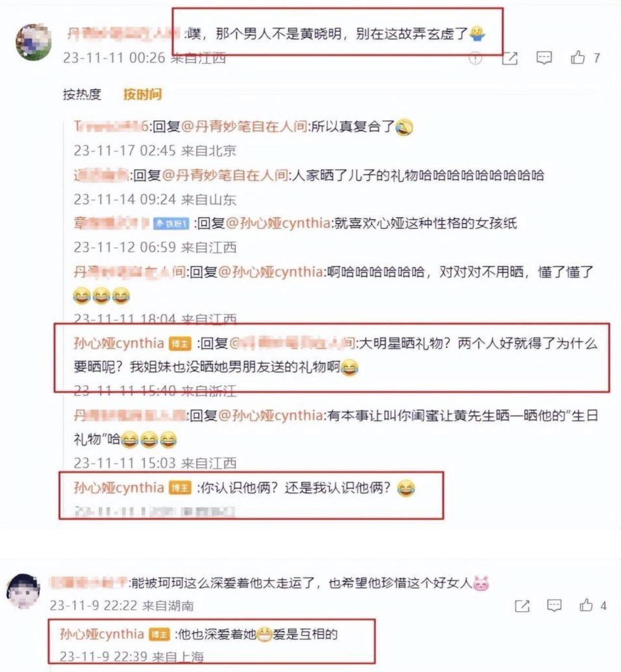The image size is (621, 672).
Task: Click the @孙心娅cynthia mention in the 闺蜜 reply
Action: pyautogui.click(x=271, y=415)
